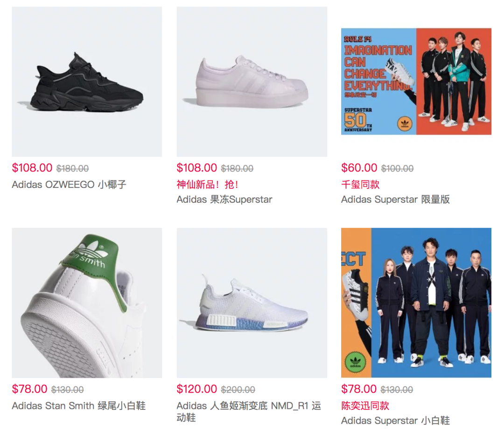Click the $120.00 price for NMD_R1

[x=197, y=389]
